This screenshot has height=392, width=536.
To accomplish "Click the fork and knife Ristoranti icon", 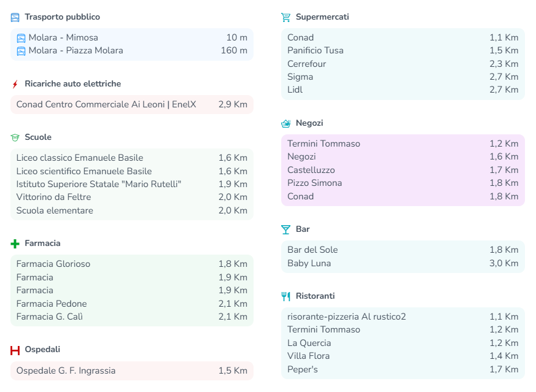I will [285, 296].
